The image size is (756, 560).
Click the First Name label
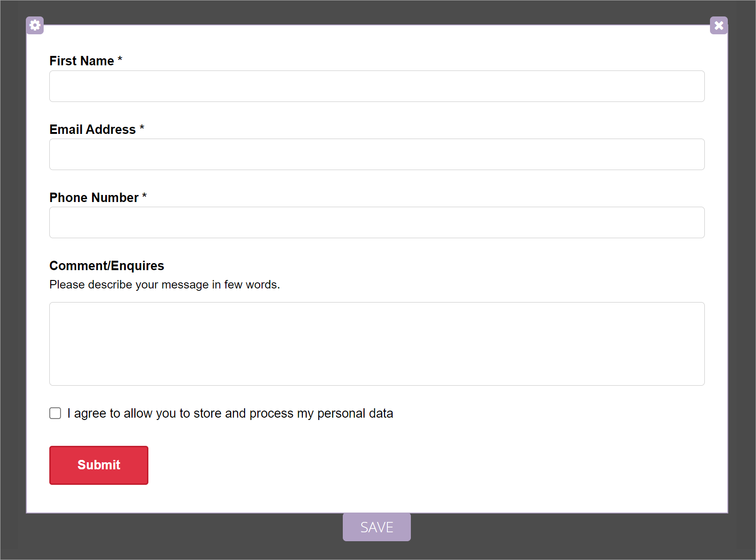pyautogui.click(x=82, y=61)
